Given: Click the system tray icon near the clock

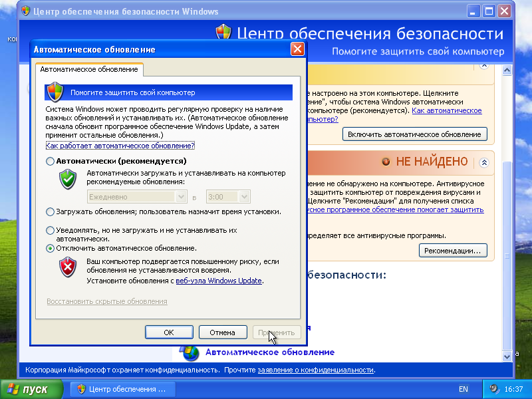Looking at the screenshot, I should [x=495, y=388].
